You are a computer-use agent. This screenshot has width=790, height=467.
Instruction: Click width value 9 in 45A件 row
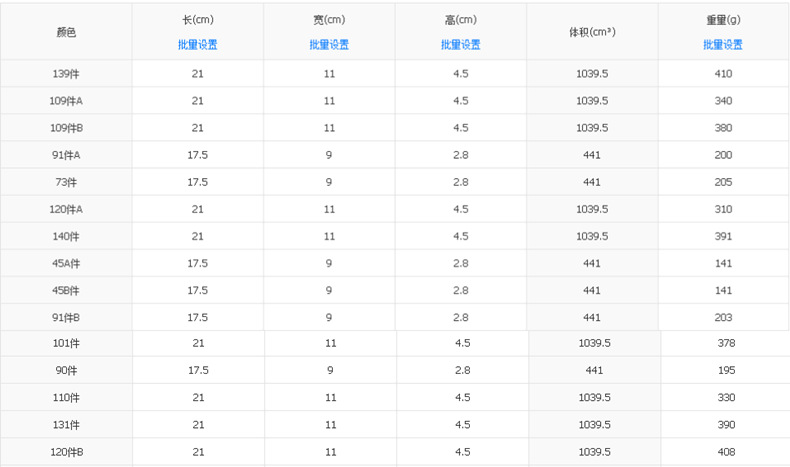coord(328,263)
